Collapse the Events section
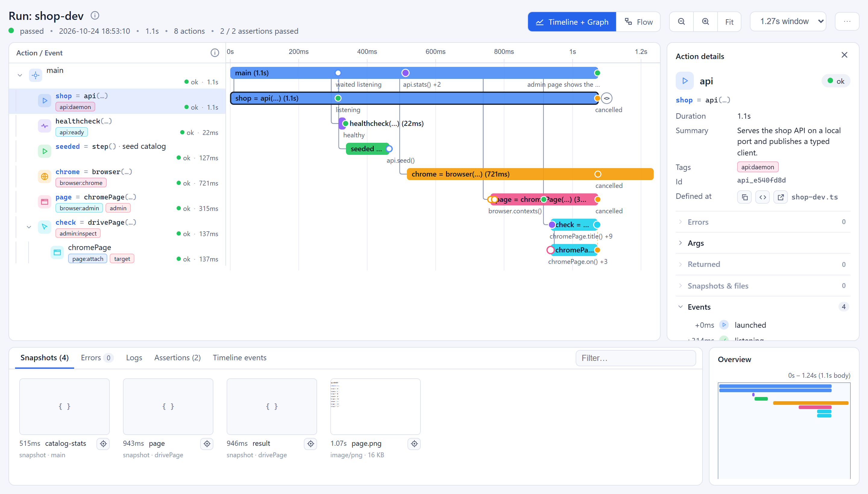This screenshot has width=868, height=494. (x=763, y=307)
